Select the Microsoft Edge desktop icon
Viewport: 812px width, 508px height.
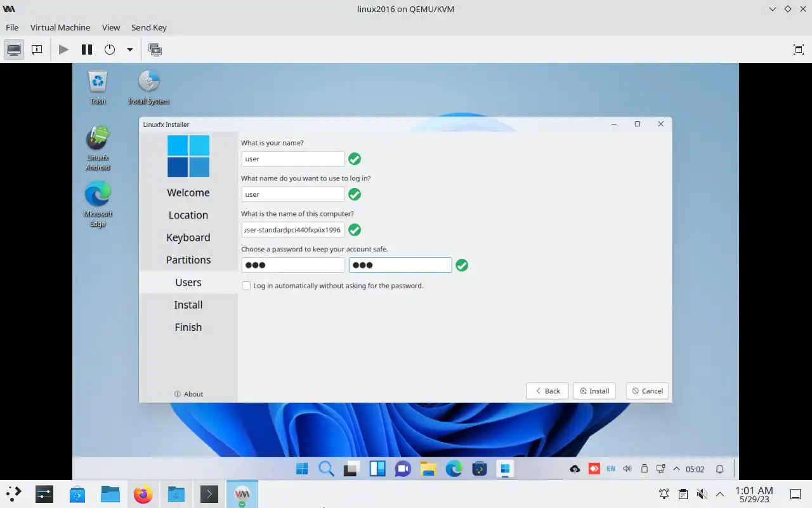tap(98, 204)
